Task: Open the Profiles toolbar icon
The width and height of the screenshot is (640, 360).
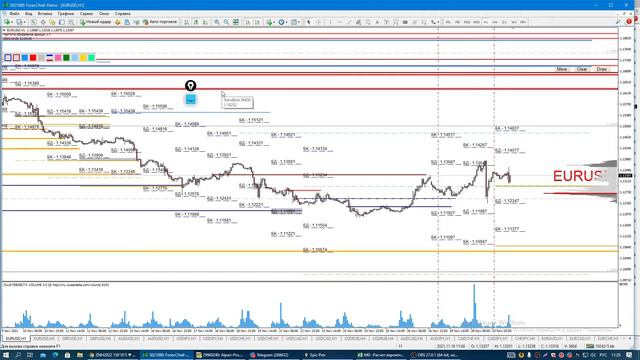Action: pyautogui.click(x=20, y=22)
